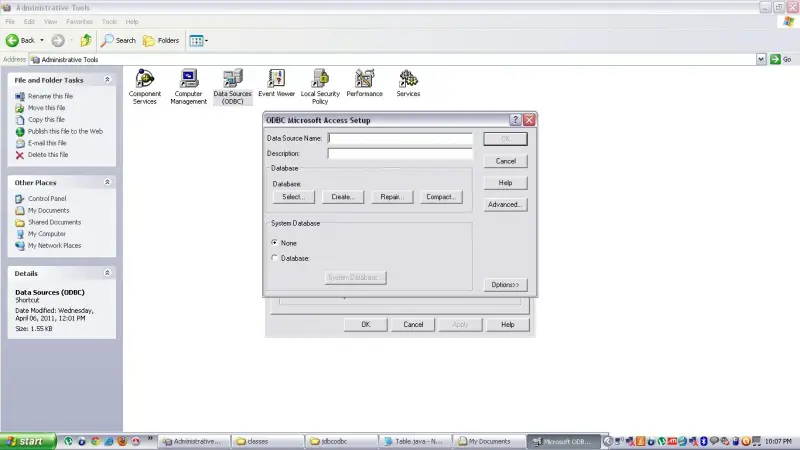Image resolution: width=800 pixels, height=450 pixels.
Task: Go to Shared Documents link
Action: point(54,222)
